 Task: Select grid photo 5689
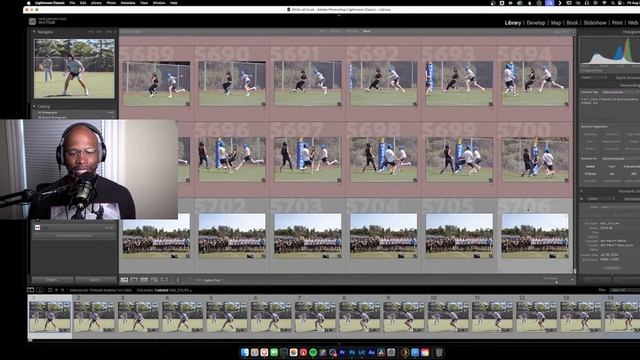pyautogui.click(x=156, y=83)
